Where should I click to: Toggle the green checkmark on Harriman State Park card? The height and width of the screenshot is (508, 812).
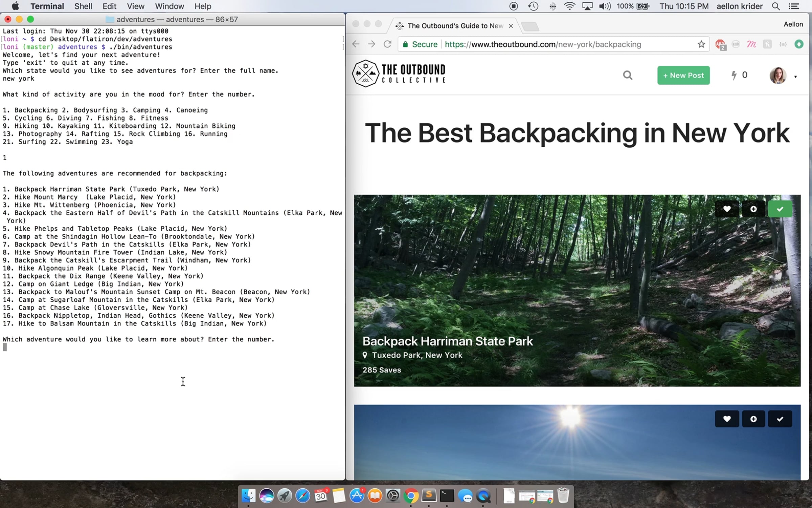coord(780,209)
